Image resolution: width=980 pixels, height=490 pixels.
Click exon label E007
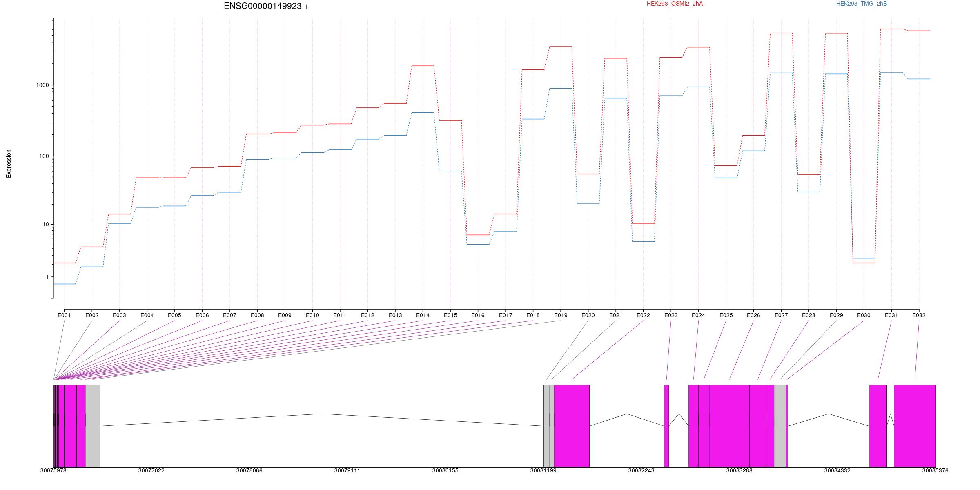(x=229, y=315)
